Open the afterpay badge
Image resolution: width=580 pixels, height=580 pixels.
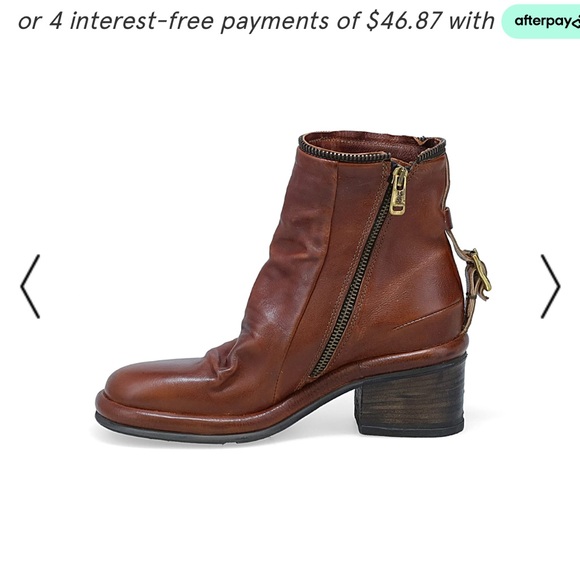[541, 21]
